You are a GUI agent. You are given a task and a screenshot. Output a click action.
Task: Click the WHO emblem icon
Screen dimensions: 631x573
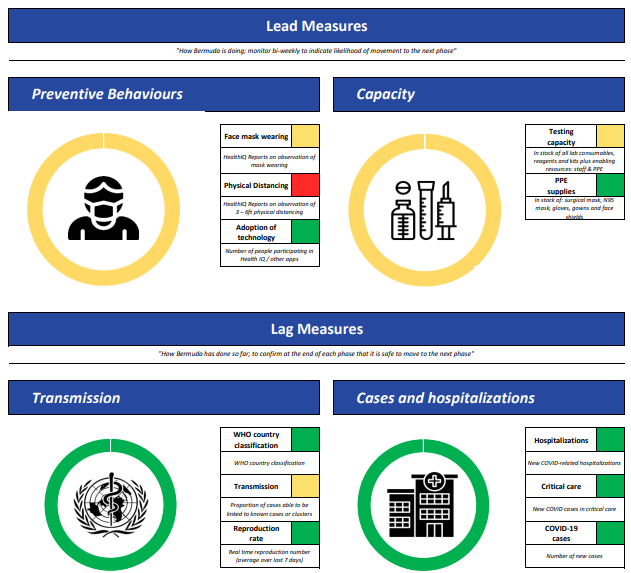pyautogui.click(x=111, y=505)
